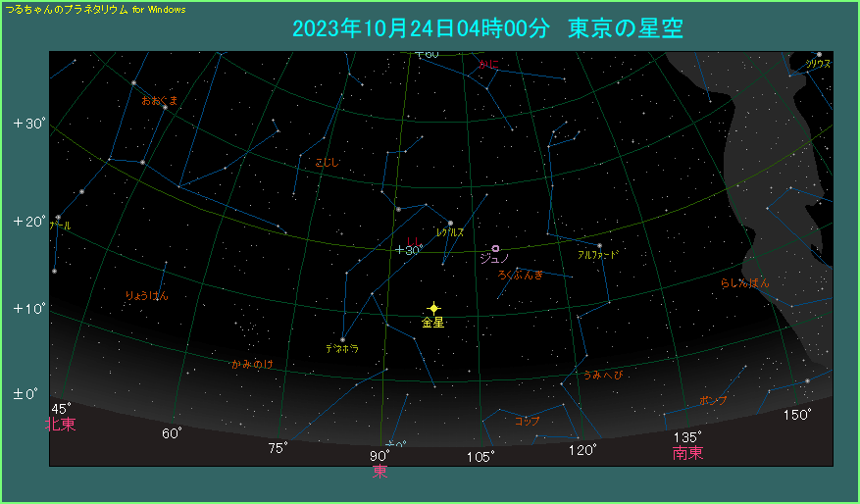The image size is (860, 504).
Task: Select the Sirius star at top right
Action: (819, 55)
